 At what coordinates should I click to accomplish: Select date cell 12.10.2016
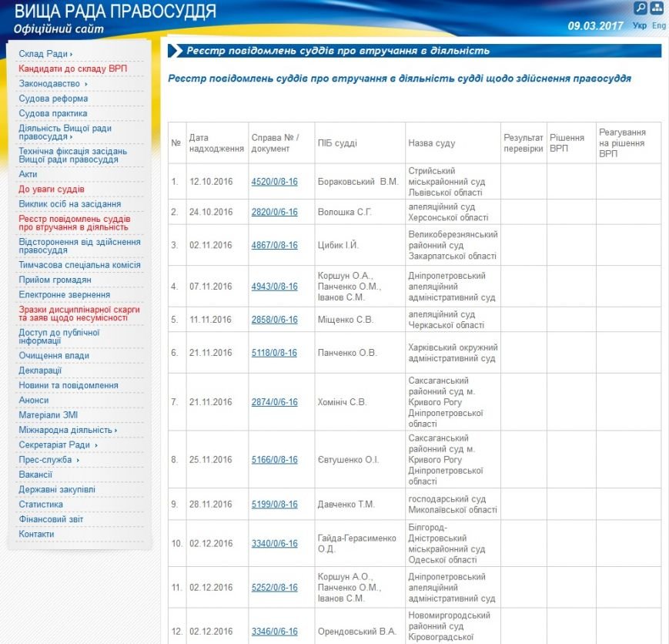coord(211,182)
